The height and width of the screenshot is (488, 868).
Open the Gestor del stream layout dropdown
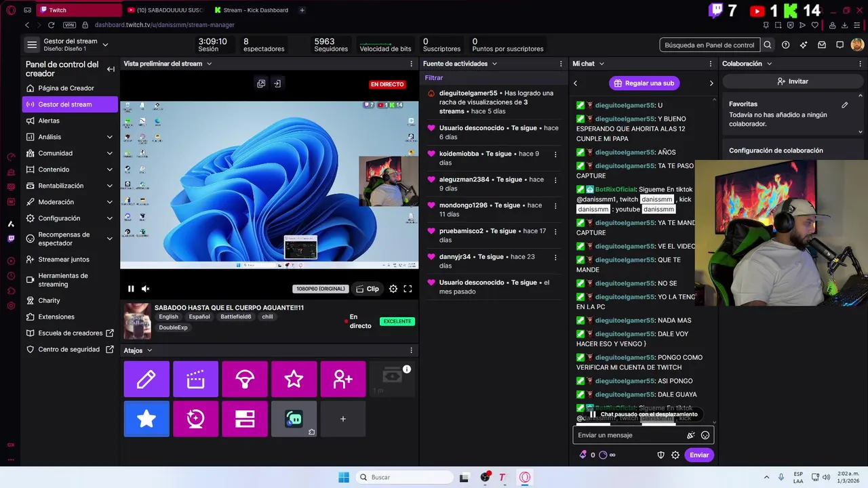[105, 45]
